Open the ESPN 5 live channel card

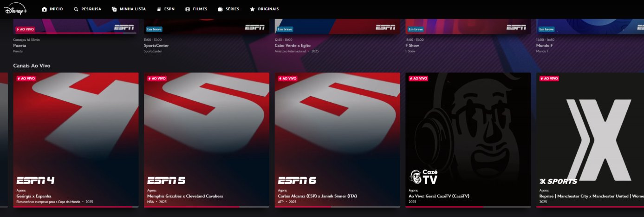coord(207,139)
